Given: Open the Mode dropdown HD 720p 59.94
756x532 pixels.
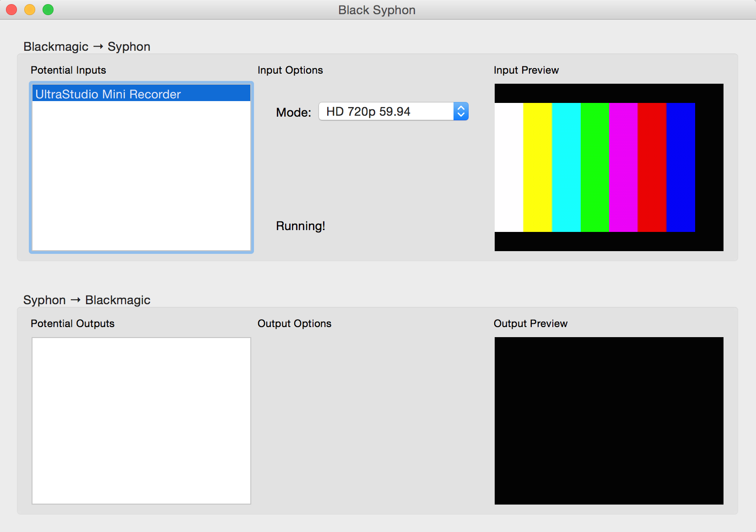Looking at the screenshot, I should 393,111.
